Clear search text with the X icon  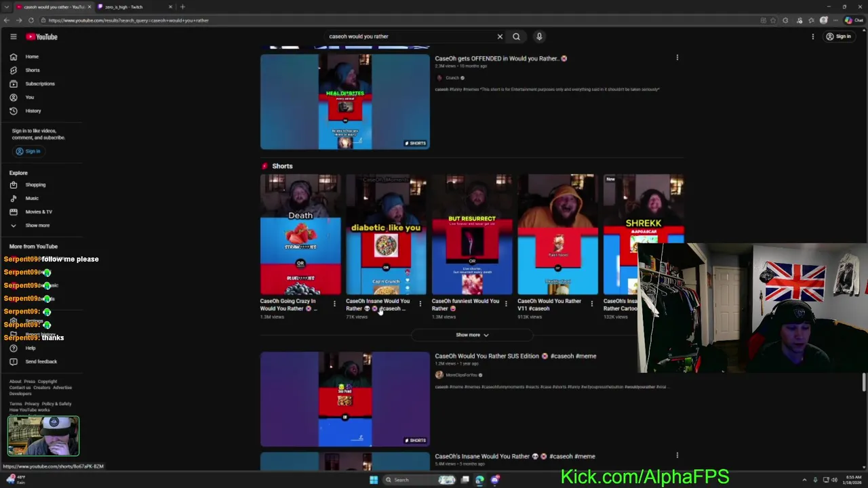[500, 37]
